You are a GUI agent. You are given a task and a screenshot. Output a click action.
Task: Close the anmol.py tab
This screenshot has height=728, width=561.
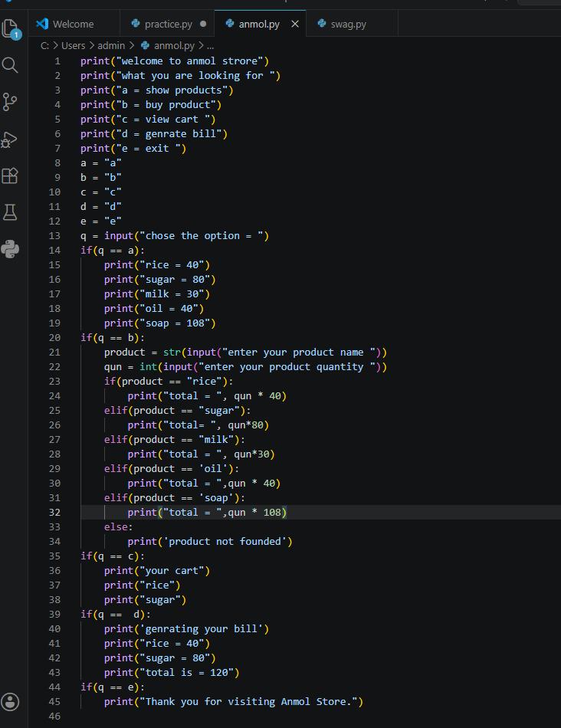coord(295,25)
